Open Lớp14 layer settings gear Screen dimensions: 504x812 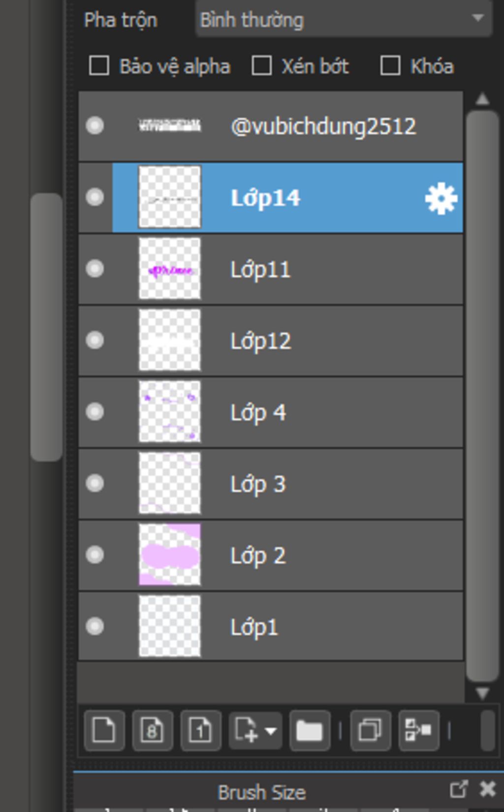441,198
